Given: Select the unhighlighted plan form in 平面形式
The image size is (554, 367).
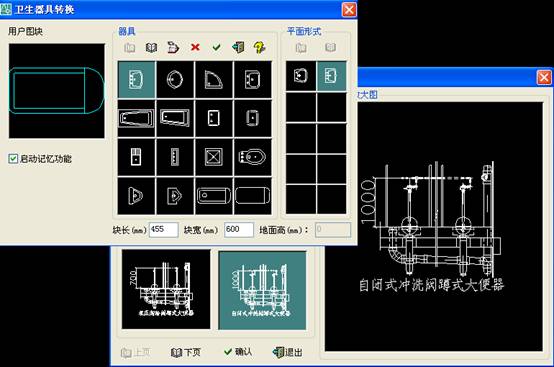Looking at the screenshot, I should [301, 76].
